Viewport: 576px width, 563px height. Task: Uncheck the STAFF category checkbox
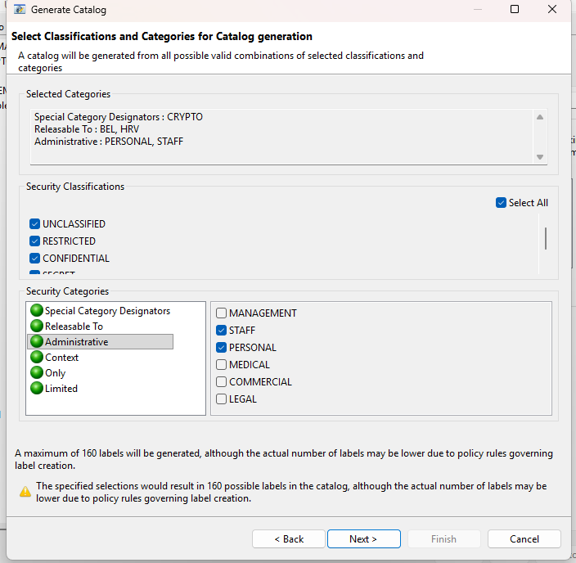221,330
